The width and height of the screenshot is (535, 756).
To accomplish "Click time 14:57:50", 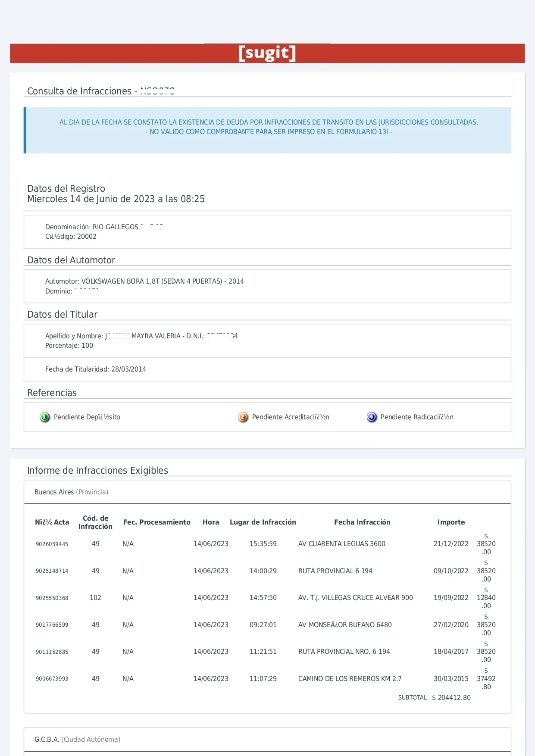I will pyautogui.click(x=263, y=598).
